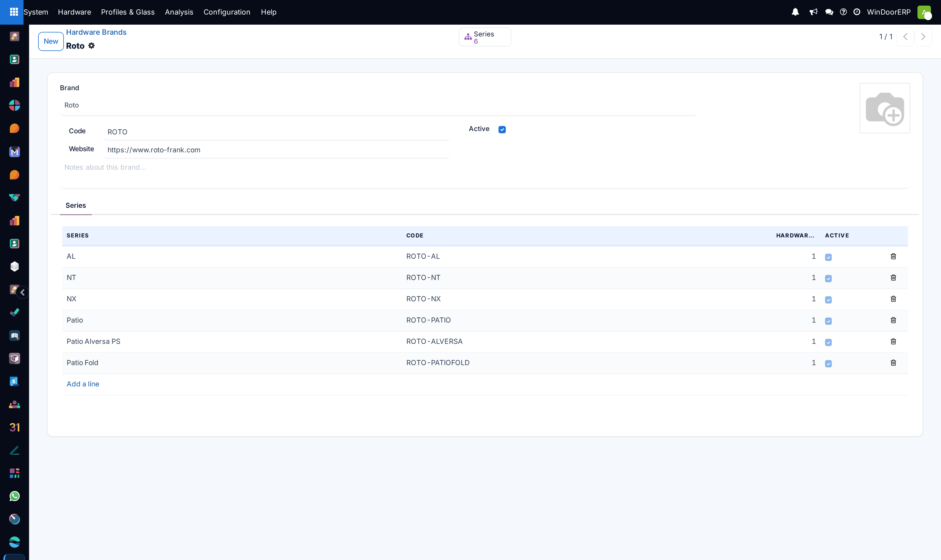Toggle Active checkbox for NT series
This screenshot has width=941, height=560.
(828, 279)
